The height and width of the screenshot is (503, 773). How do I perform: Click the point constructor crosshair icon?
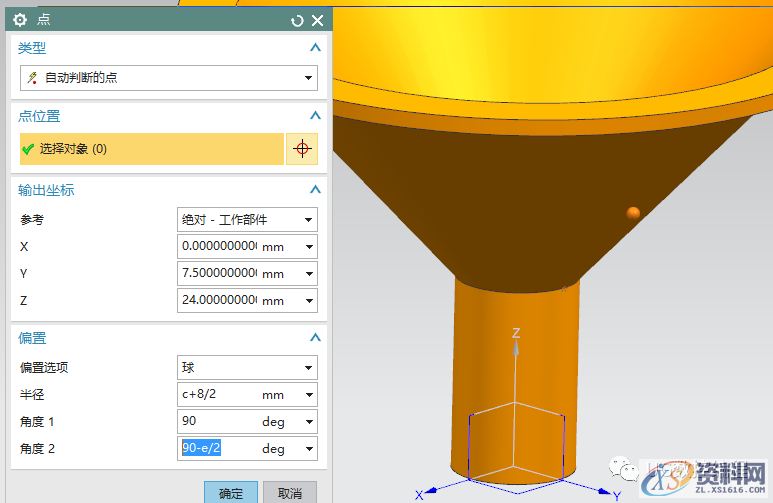(x=302, y=149)
